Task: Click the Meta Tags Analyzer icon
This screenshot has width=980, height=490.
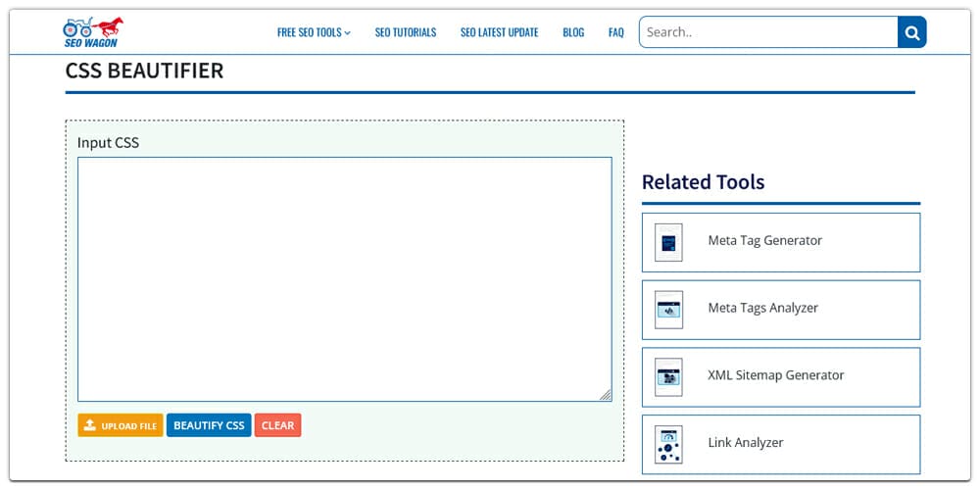Action: click(x=668, y=310)
